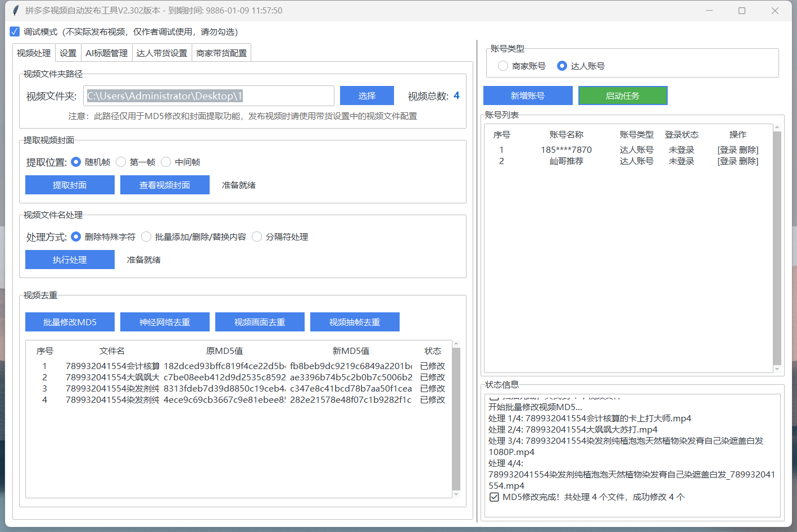The height and width of the screenshot is (532, 797).
Task: Click the 新MD5值 column header
Action: click(x=351, y=351)
